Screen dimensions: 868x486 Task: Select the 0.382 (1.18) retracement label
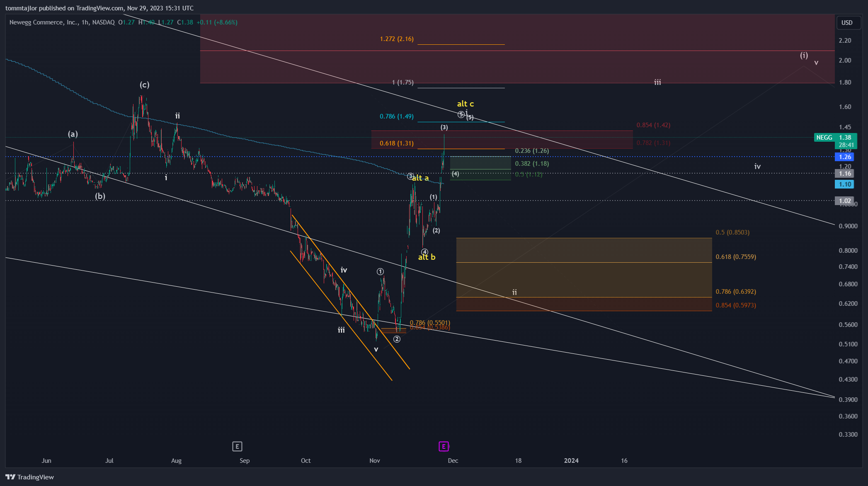pyautogui.click(x=532, y=164)
